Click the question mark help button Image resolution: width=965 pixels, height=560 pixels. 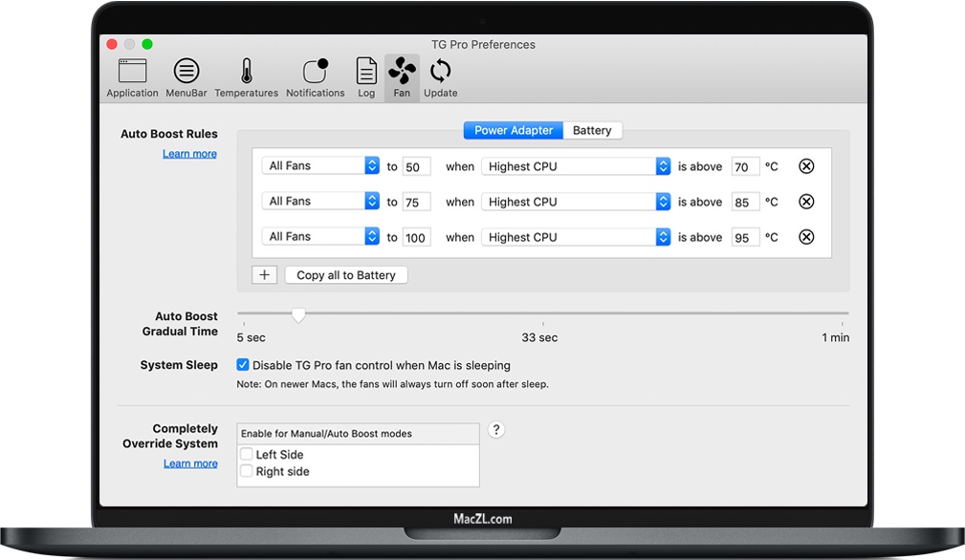tap(495, 430)
